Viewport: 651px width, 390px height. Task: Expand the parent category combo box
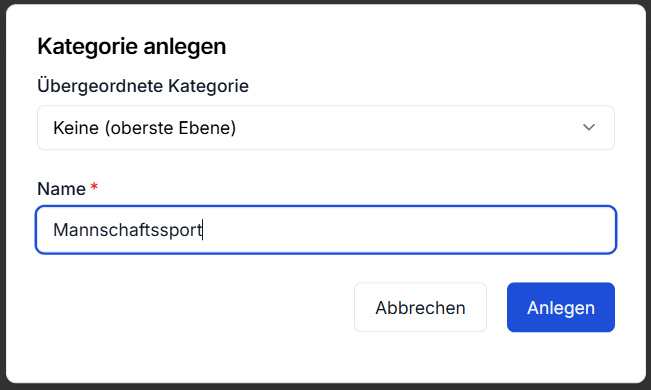click(x=326, y=128)
